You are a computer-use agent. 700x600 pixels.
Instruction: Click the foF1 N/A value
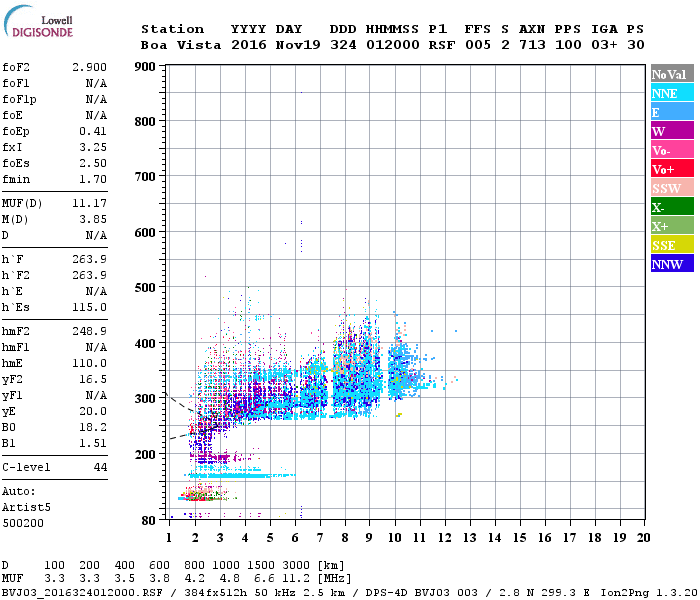(x=96, y=83)
